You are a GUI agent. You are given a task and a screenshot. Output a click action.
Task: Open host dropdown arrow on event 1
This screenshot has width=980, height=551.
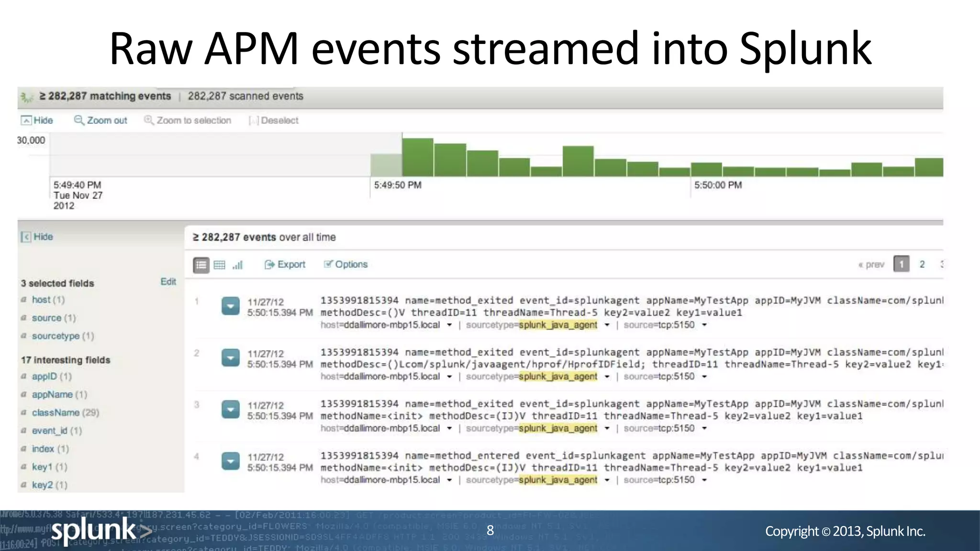(449, 325)
